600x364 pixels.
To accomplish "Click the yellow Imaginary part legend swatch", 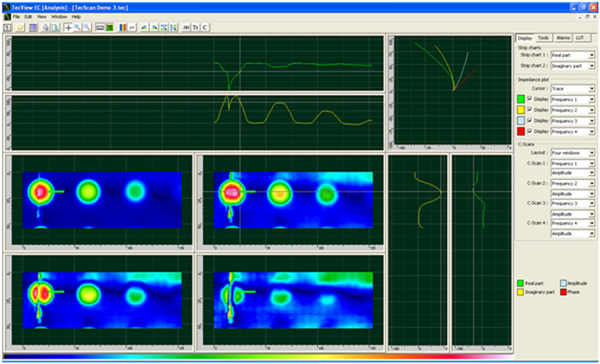I will pos(520,292).
